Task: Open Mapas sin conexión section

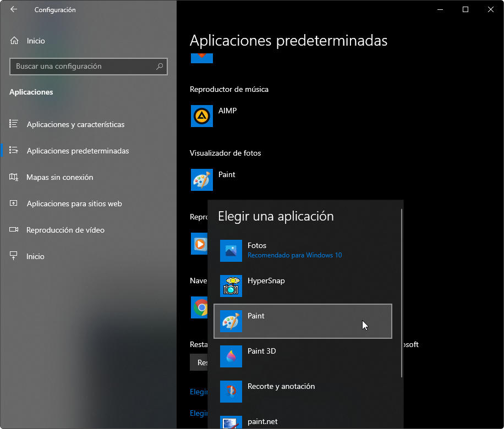Action: point(59,177)
